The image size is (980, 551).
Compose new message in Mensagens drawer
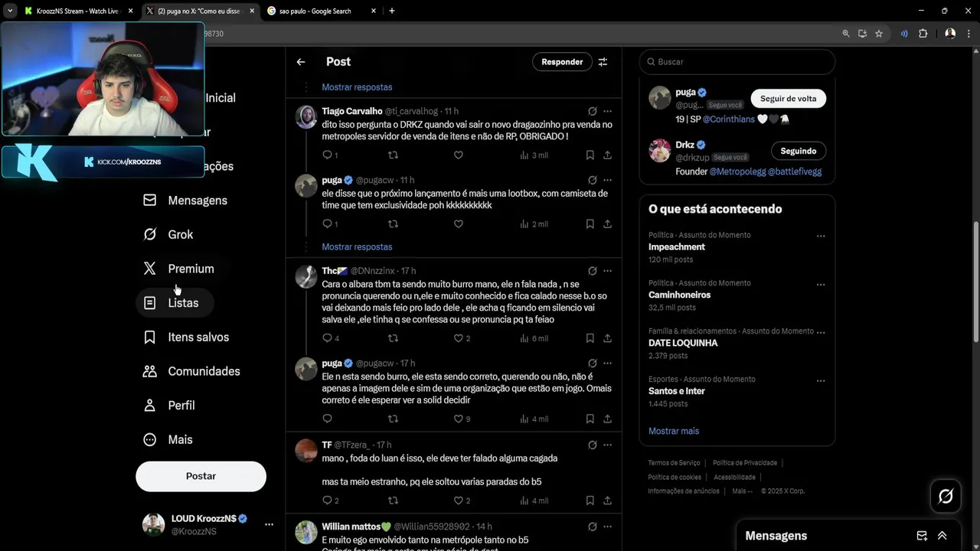(922, 536)
